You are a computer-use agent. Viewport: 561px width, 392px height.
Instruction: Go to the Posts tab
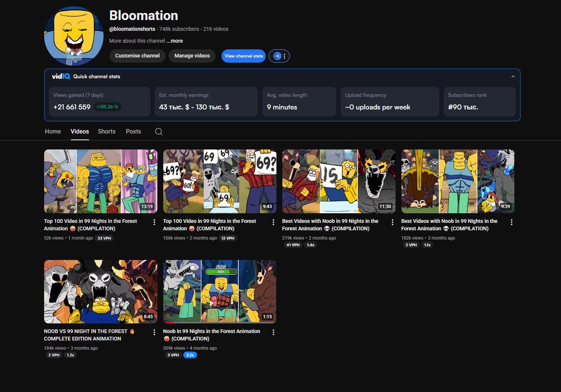(x=133, y=132)
